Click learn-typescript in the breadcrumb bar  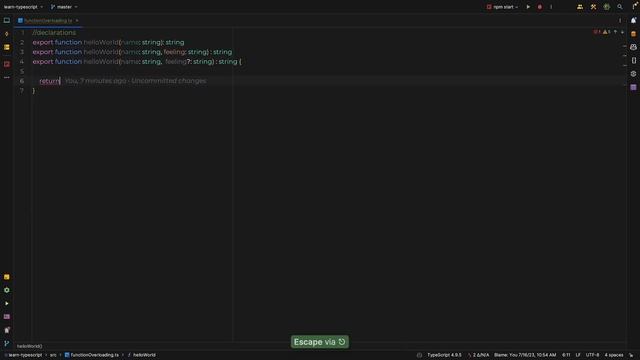coord(25,355)
